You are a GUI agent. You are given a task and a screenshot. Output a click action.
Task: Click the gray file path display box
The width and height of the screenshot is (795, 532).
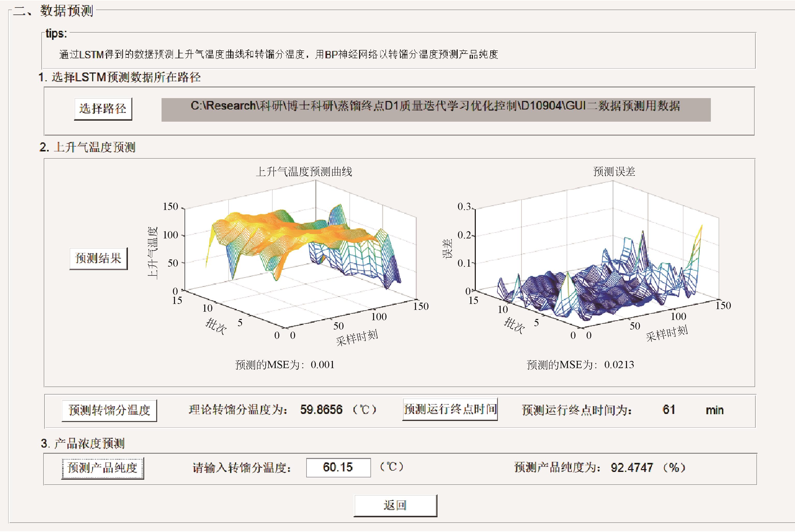[x=436, y=110]
